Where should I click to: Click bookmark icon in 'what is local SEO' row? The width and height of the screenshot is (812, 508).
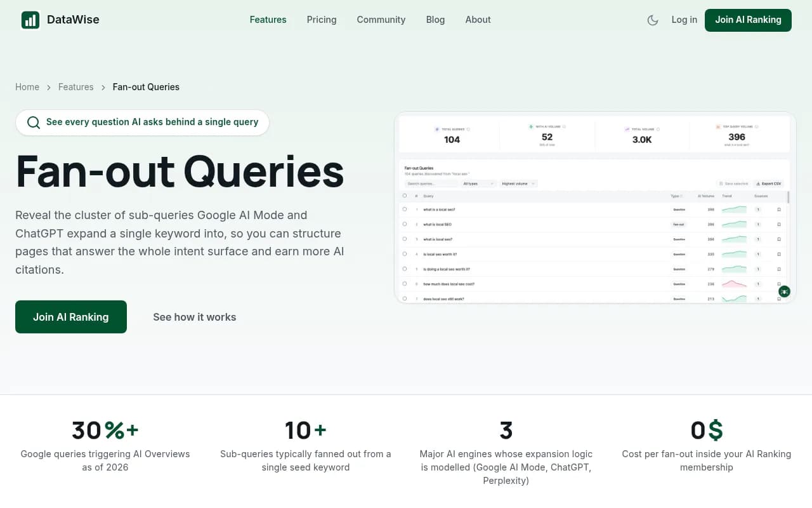779,224
